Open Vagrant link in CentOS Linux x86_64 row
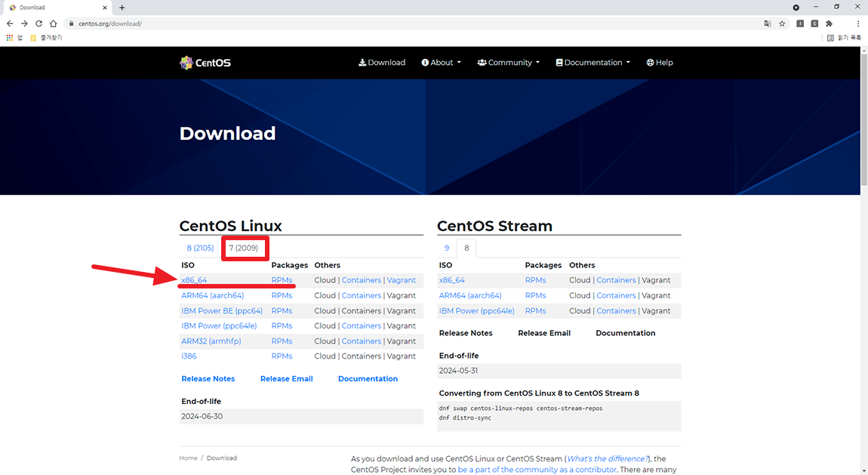Image resolution: width=868 pixels, height=475 pixels. [x=402, y=280]
